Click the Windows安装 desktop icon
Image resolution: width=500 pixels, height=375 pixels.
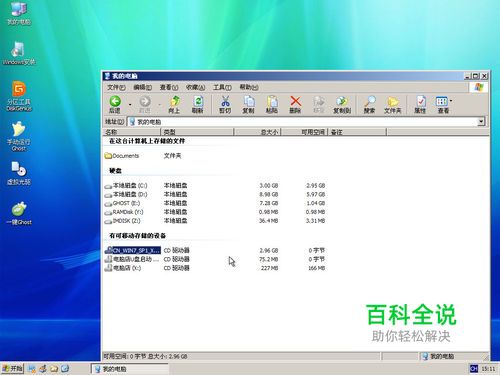pyautogui.click(x=19, y=53)
